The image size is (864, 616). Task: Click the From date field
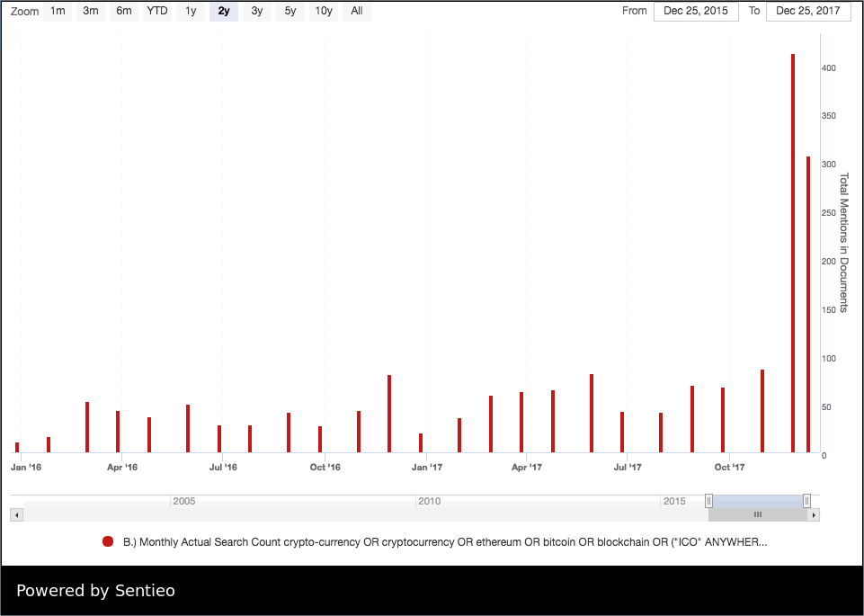click(696, 11)
